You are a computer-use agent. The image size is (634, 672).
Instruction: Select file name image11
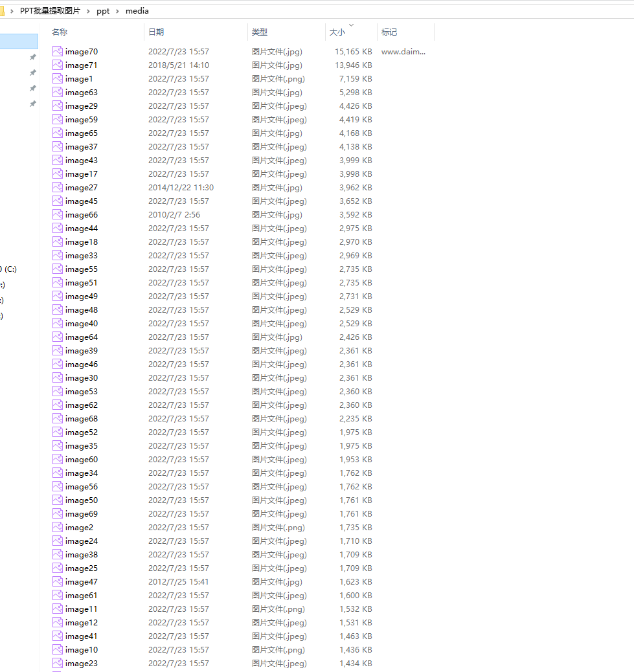click(81, 609)
